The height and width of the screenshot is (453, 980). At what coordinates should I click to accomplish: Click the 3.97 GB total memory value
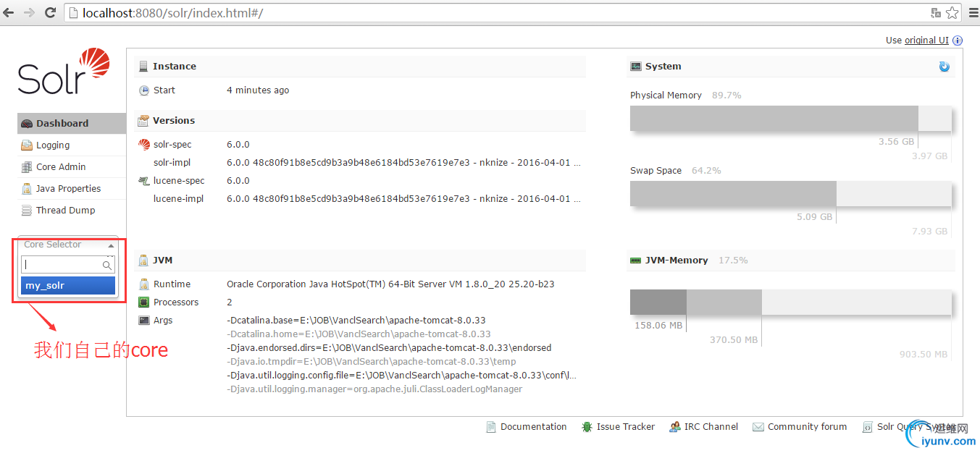(x=930, y=156)
